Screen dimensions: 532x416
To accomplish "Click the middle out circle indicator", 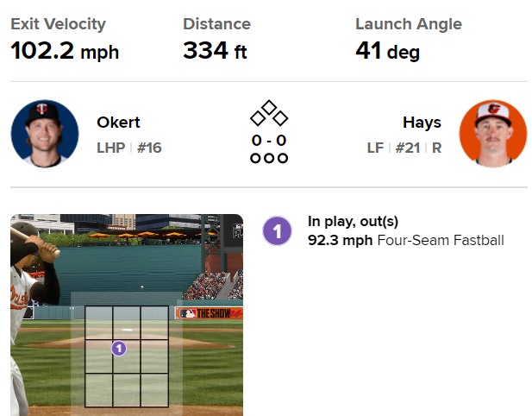I will (269, 158).
